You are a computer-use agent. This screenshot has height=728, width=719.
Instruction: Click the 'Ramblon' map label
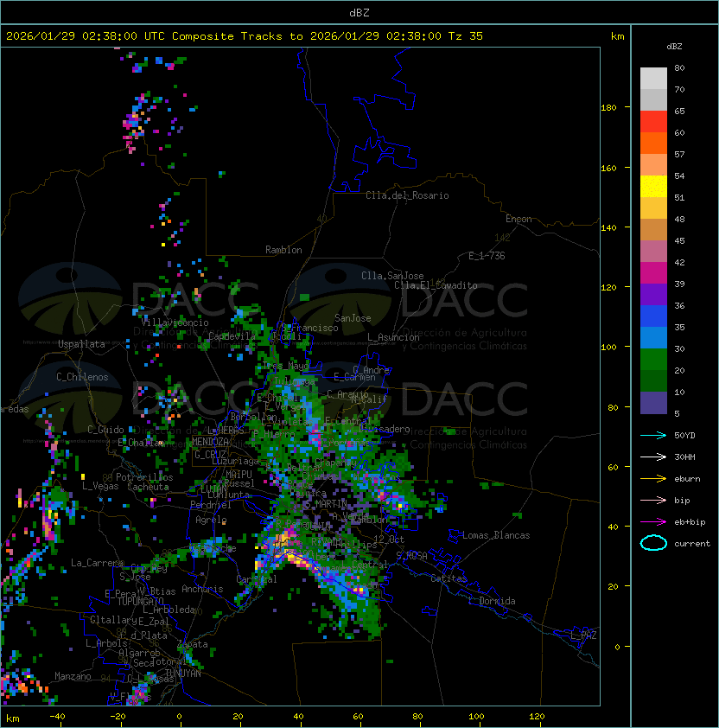(x=283, y=250)
